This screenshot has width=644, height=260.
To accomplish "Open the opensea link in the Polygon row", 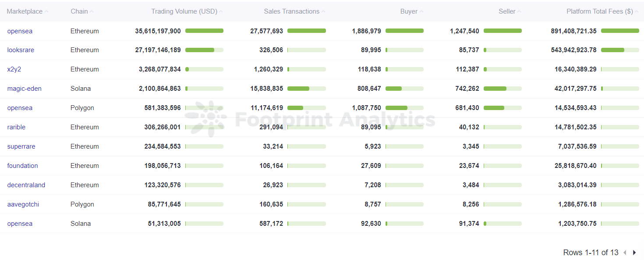I will tap(20, 108).
